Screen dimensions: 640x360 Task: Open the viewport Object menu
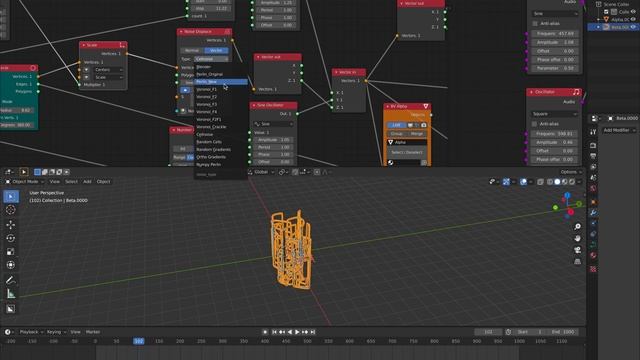pyautogui.click(x=103, y=182)
